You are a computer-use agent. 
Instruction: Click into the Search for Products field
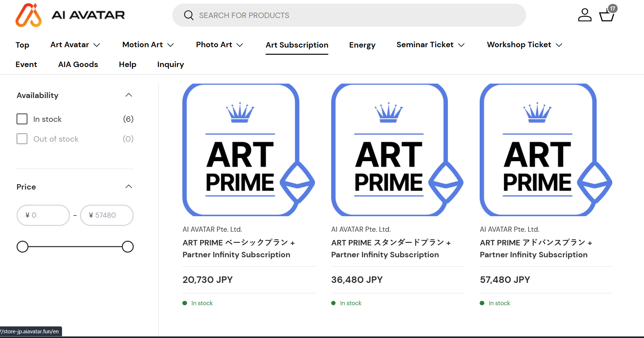tap(349, 15)
